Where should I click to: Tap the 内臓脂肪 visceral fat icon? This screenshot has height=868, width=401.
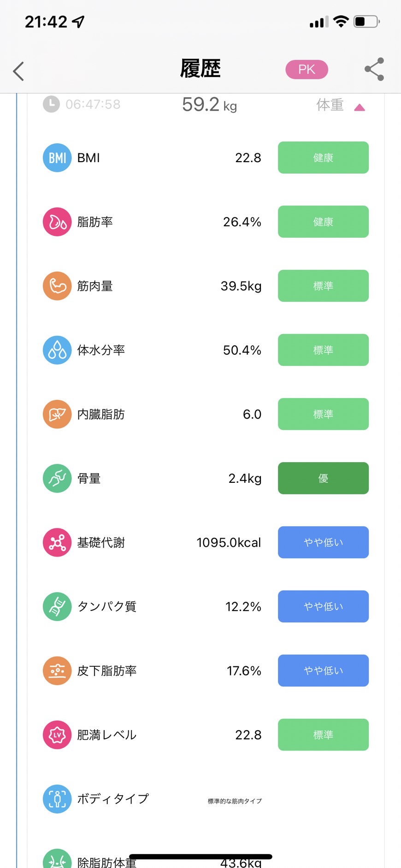(57, 414)
